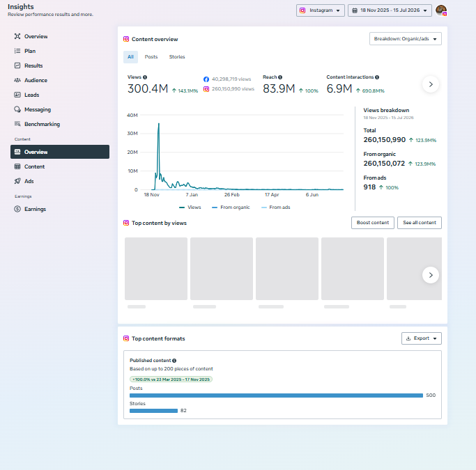Open the profile avatar menu
The width and height of the screenshot is (476, 470).
tap(441, 10)
